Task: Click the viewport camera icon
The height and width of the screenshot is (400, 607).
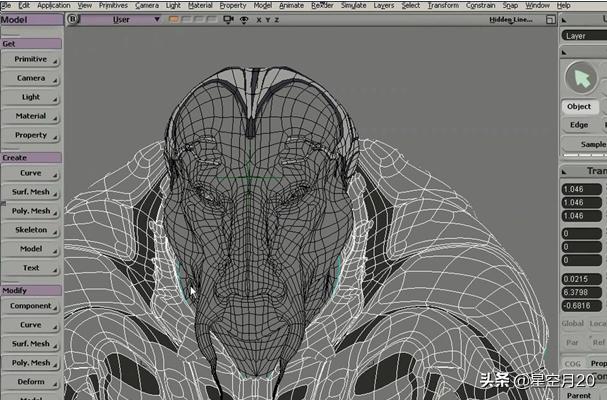Action: point(228,19)
